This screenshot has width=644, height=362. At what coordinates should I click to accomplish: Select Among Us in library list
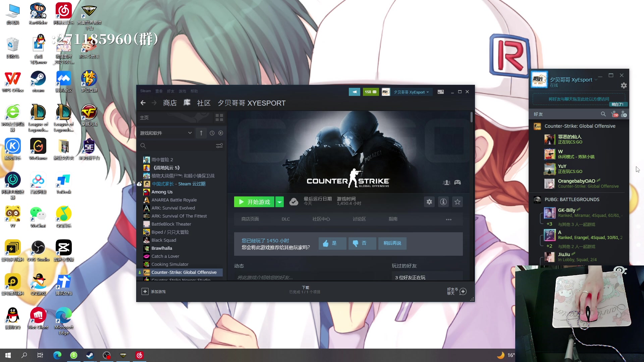(162, 192)
